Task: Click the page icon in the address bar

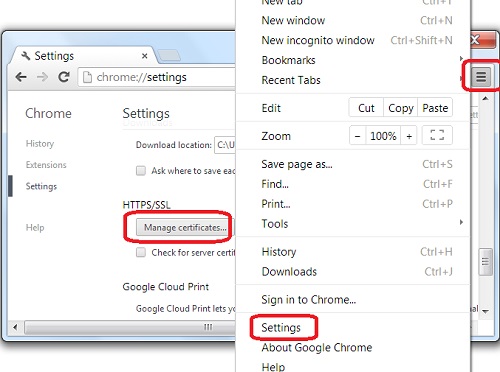Action: 87,77
